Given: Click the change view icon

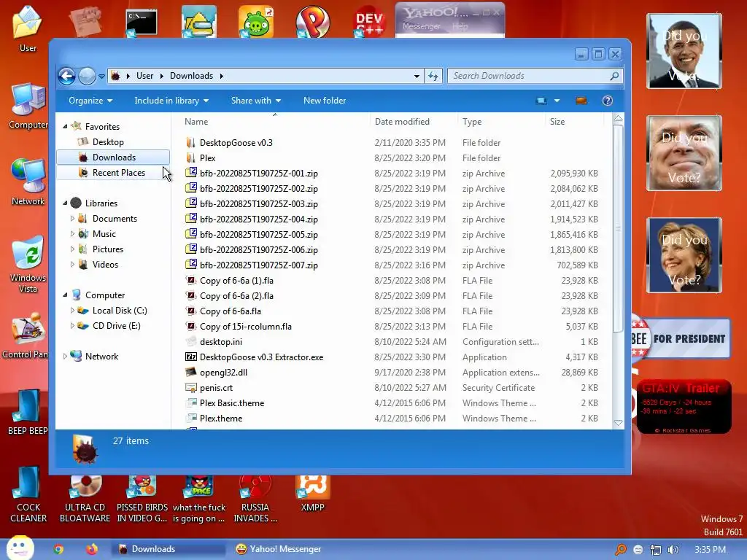Looking at the screenshot, I should click(x=541, y=101).
